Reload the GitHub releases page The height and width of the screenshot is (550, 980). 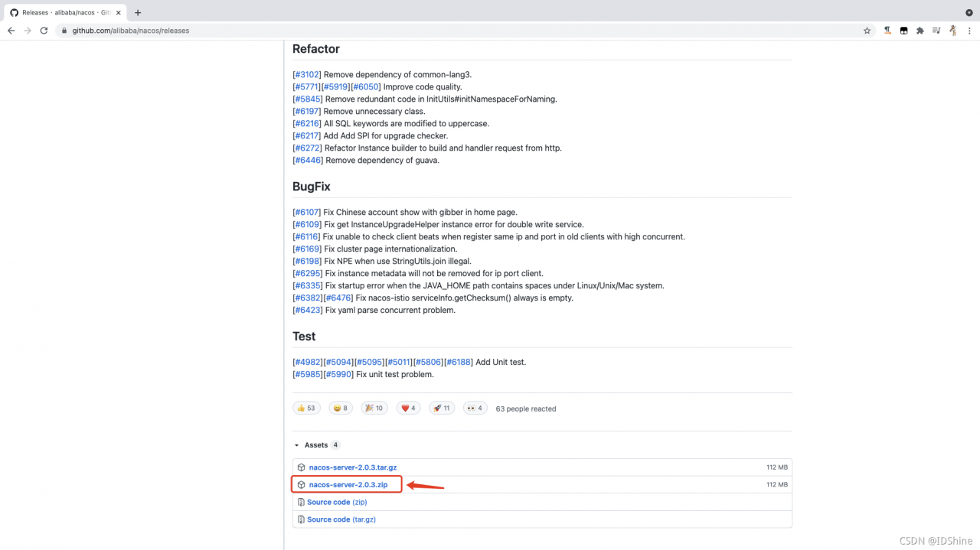(44, 31)
